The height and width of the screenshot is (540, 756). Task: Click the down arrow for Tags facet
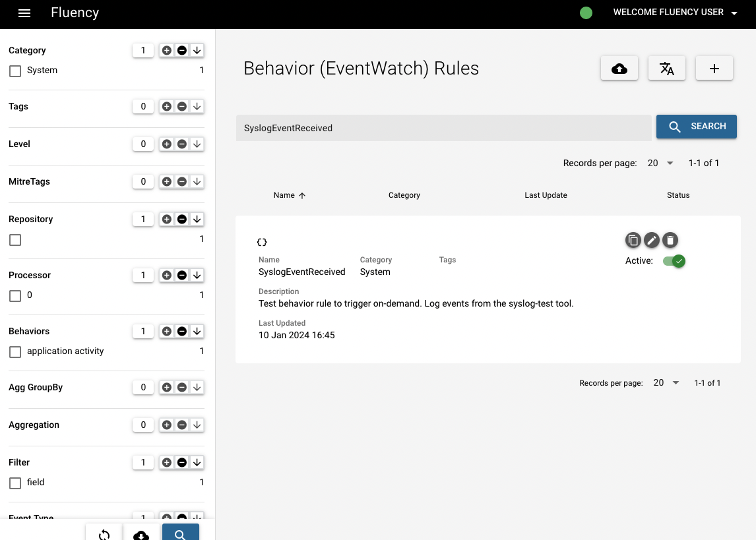197,106
